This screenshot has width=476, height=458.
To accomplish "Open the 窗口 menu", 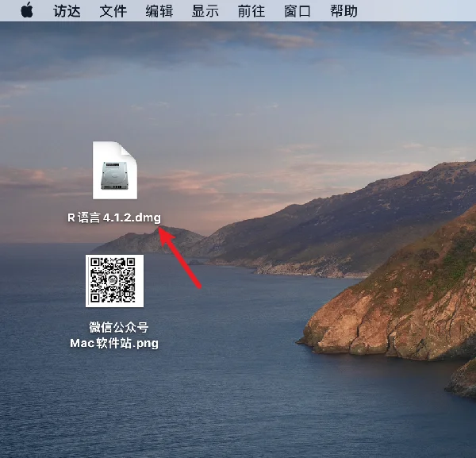I will click(297, 11).
